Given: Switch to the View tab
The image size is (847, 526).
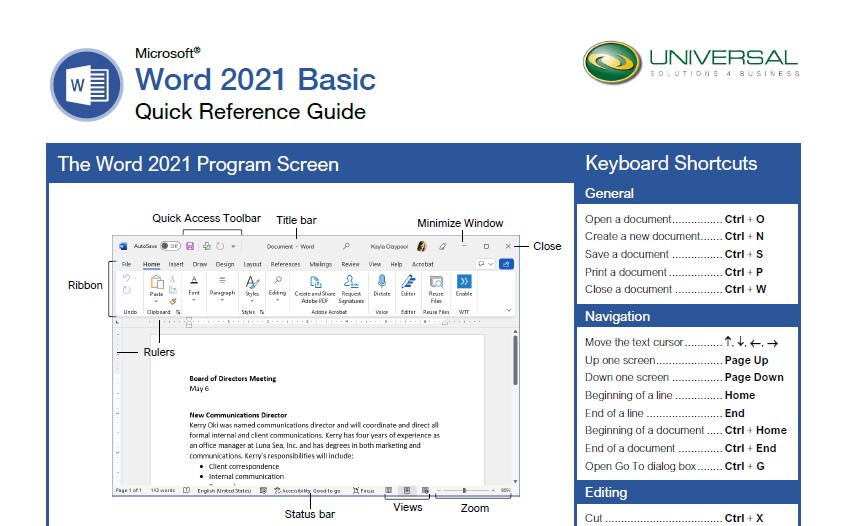Looking at the screenshot, I should click(x=375, y=264).
